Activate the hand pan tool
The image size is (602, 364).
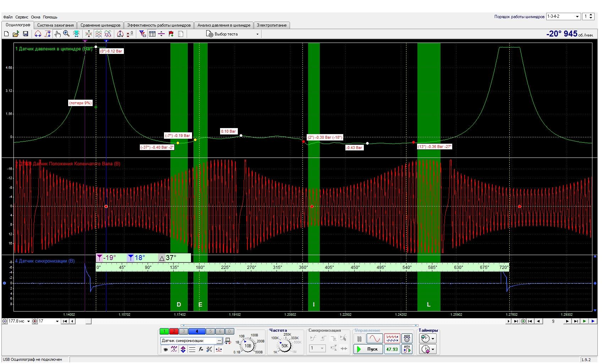[58, 34]
